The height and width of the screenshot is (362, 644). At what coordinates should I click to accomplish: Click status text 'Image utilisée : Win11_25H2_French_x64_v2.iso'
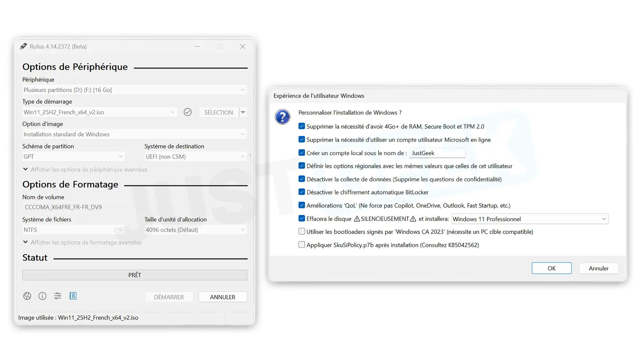pos(78,317)
